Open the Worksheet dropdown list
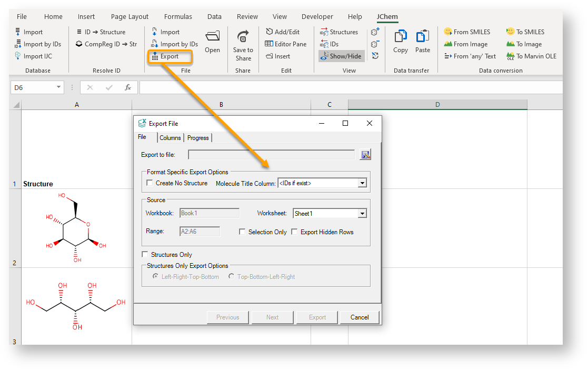The image size is (588, 370). pyautogui.click(x=362, y=214)
